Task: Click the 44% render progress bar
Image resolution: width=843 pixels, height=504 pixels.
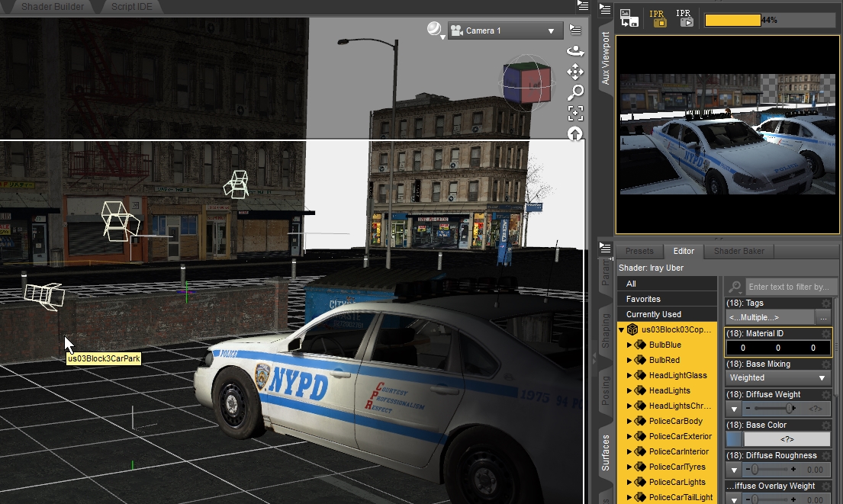Action: [x=769, y=20]
